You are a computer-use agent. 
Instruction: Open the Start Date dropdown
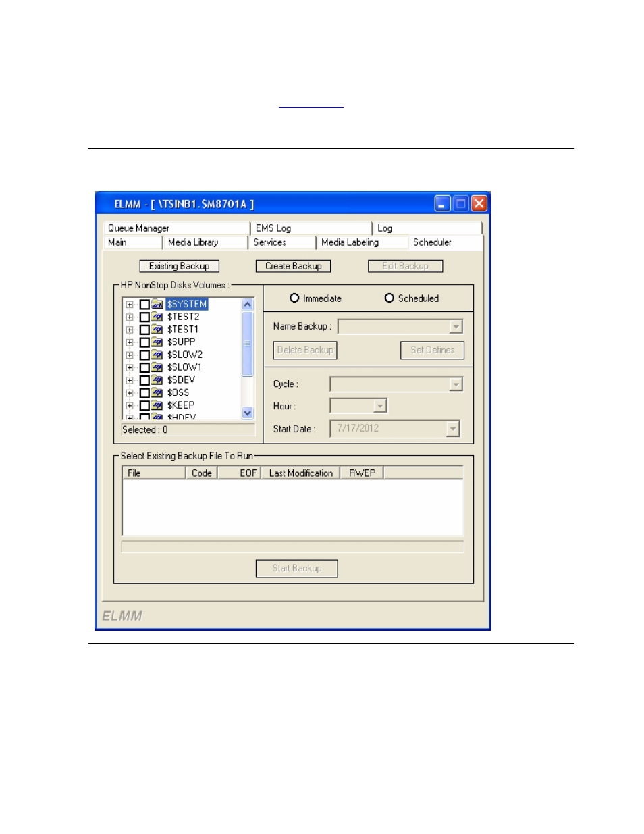453,429
